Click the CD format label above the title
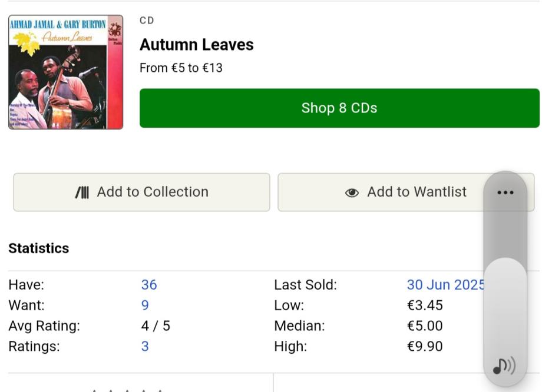Viewport: 542px width, 392px height. pyautogui.click(x=147, y=21)
